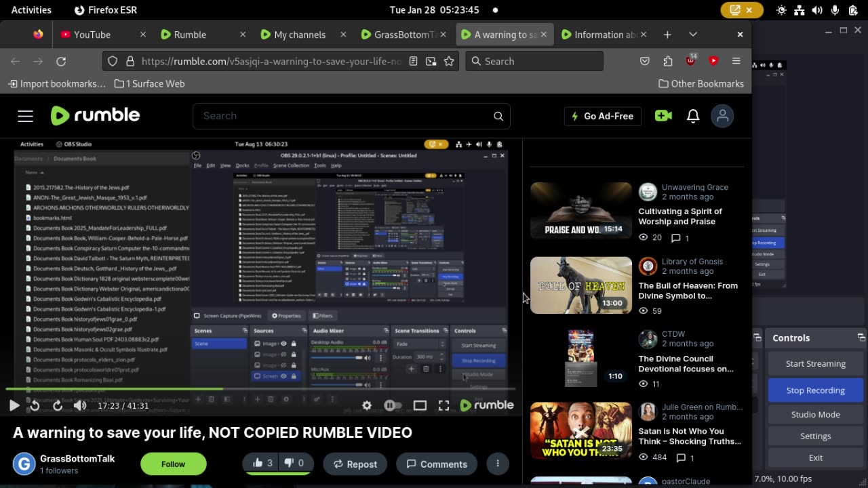The width and height of the screenshot is (868, 488).
Task: Mute the video player volume
Action: coord(80,405)
